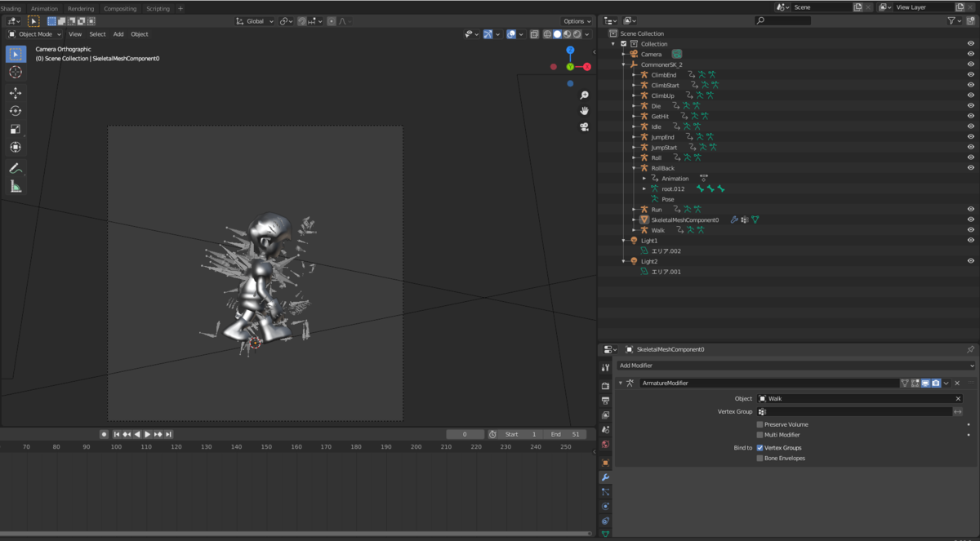Pin the properties editor context
Viewport: 980px width, 541px height.
coord(971,349)
